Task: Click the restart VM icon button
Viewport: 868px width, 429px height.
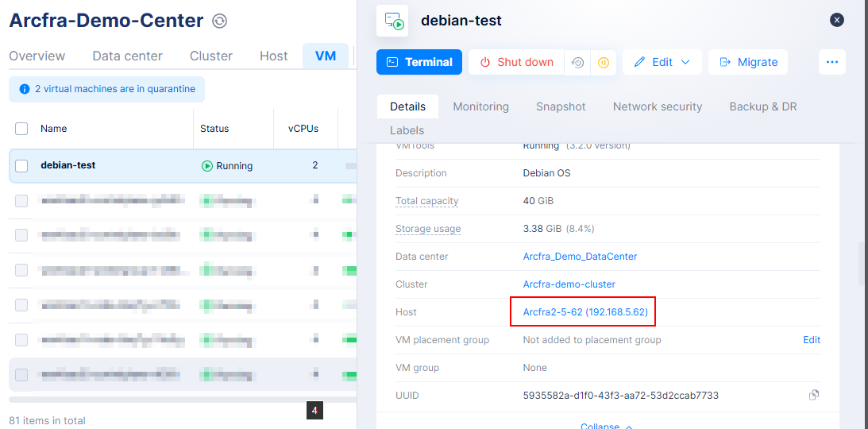Action: click(578, 63)
